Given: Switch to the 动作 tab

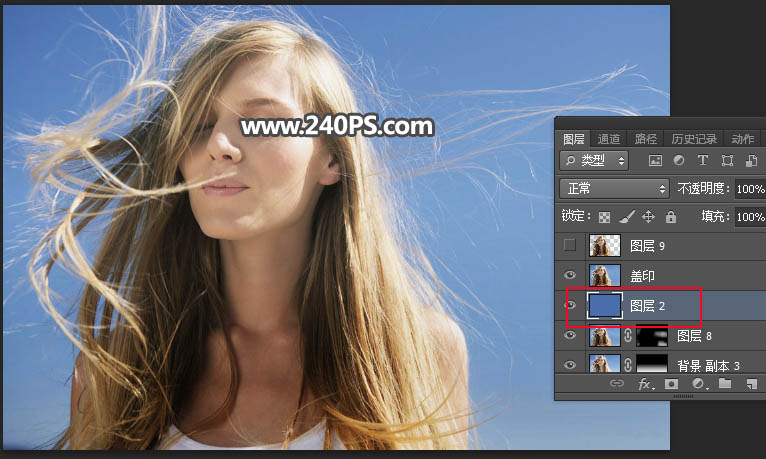Looking at the screenshot, I should click(743, 139).
